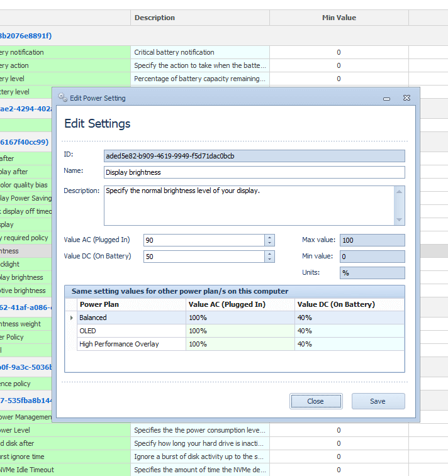Select the 'ery notification' name cell

point(65,52)
